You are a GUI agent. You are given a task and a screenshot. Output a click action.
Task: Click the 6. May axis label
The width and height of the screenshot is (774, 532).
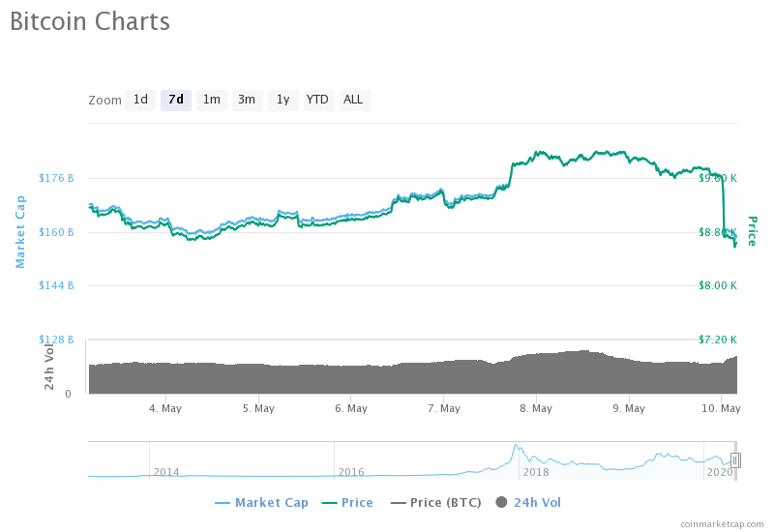351,408
